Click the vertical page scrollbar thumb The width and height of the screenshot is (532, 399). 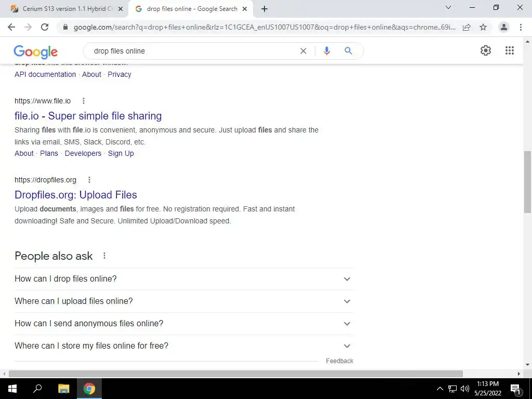point(527,182)
